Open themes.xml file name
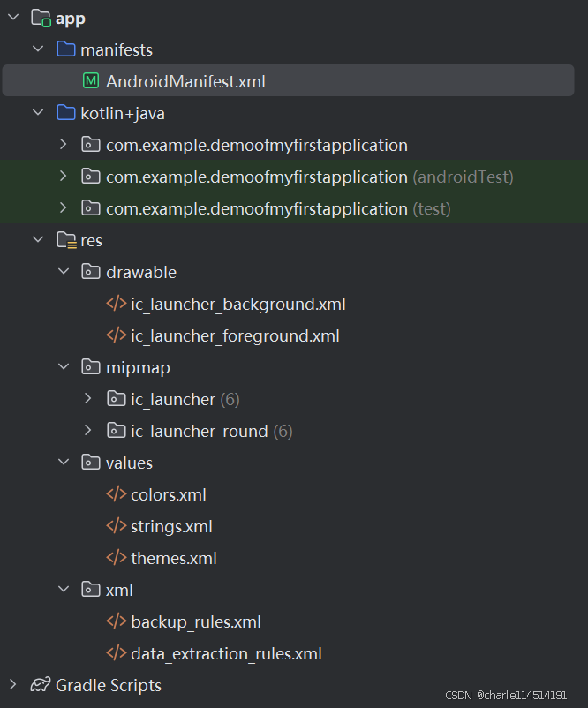 pyautogui.click(x=173, y=559)
